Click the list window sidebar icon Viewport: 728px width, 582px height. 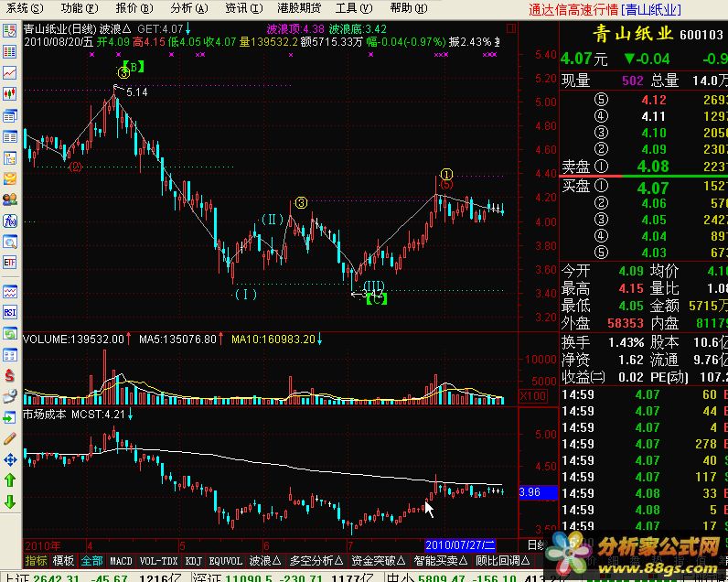10,136
